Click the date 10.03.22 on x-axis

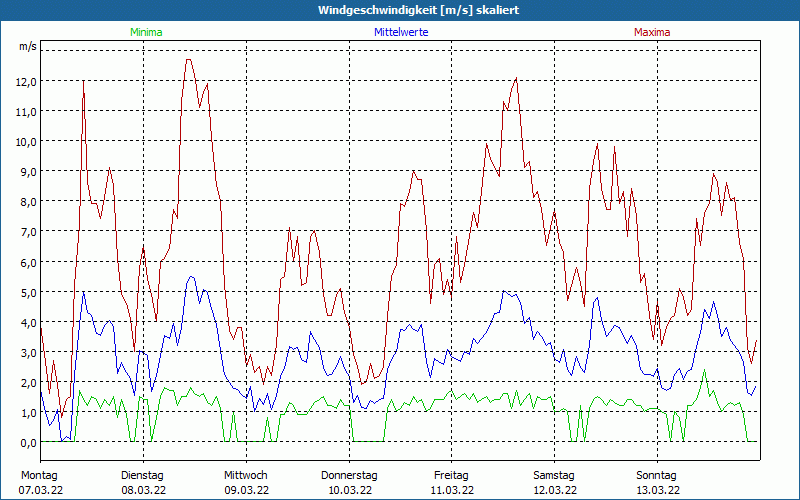(x=349, y=490)
